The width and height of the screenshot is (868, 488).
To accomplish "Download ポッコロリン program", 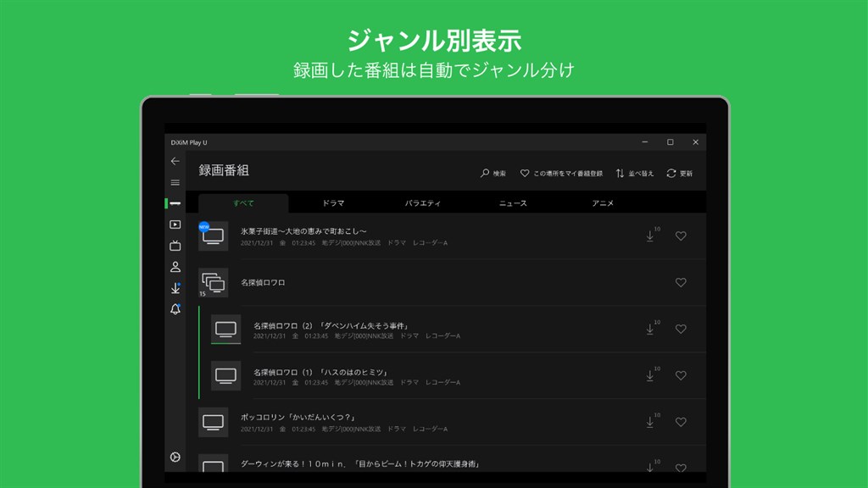I will point(652,421).
